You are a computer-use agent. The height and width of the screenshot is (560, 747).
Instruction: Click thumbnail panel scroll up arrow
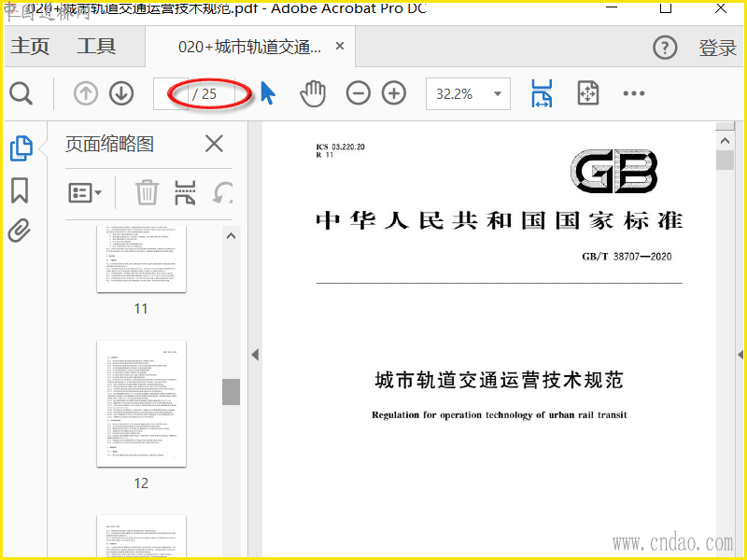(x=231, y=236)
